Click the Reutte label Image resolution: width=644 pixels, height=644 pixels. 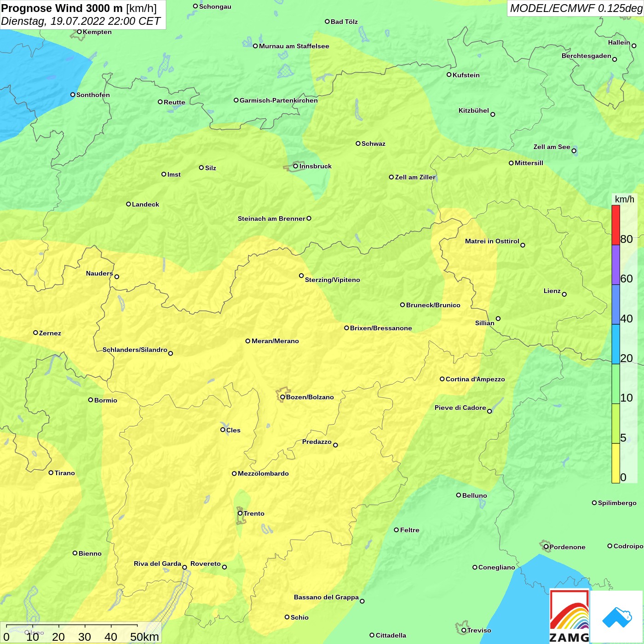click(x=174, y=102)
